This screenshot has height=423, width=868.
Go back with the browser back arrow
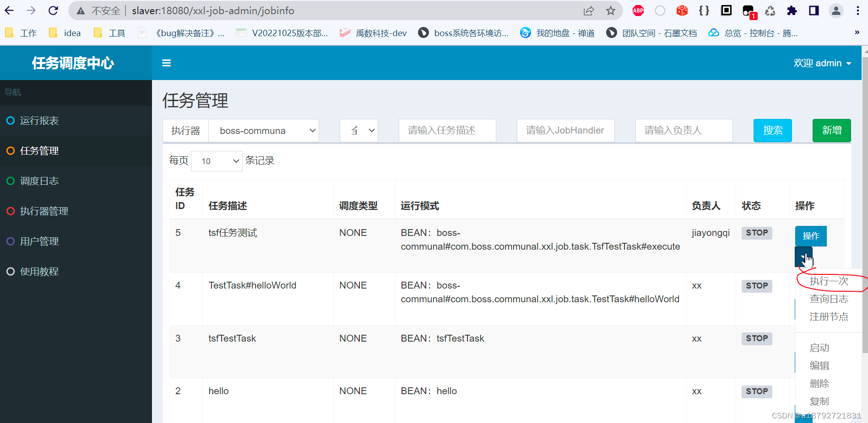click(9, 11)
